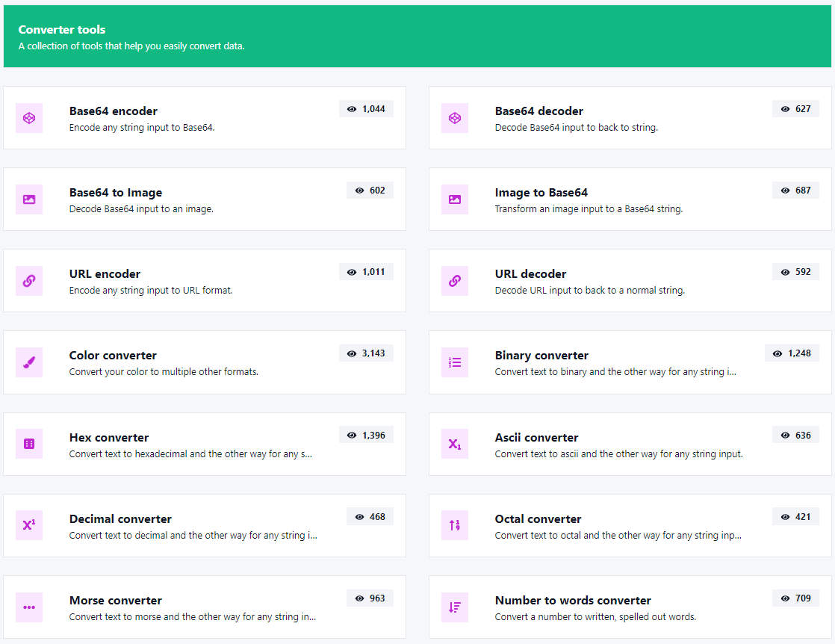Image resolution: width=835 pixels, height=644 pixels.
Task: Click the Ascii converter subscript icon
Action: [x=454, y=444]
